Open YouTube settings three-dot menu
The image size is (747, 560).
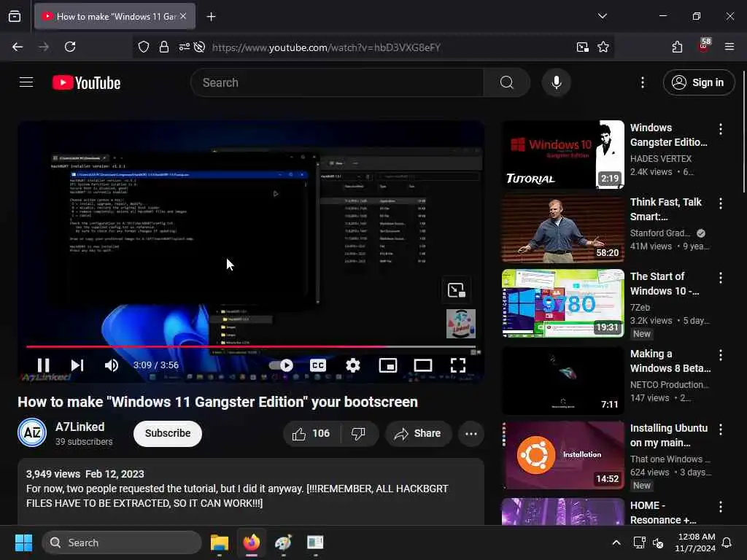tap(642, 82)
